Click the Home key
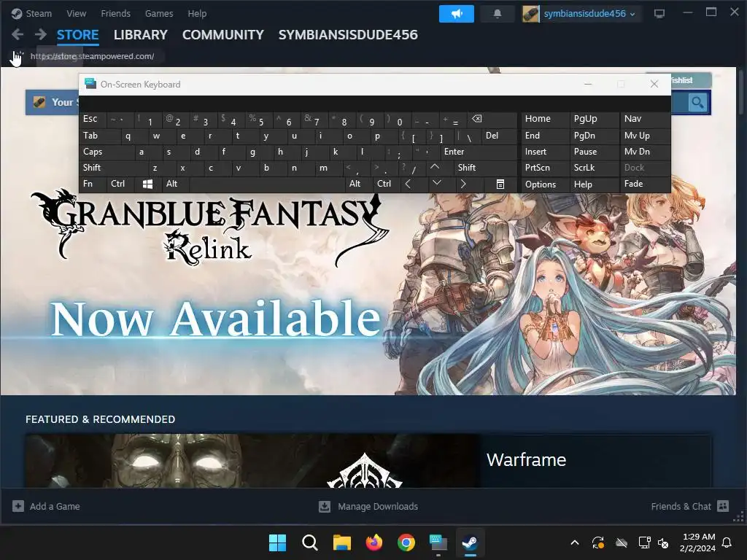 (545, 119)
